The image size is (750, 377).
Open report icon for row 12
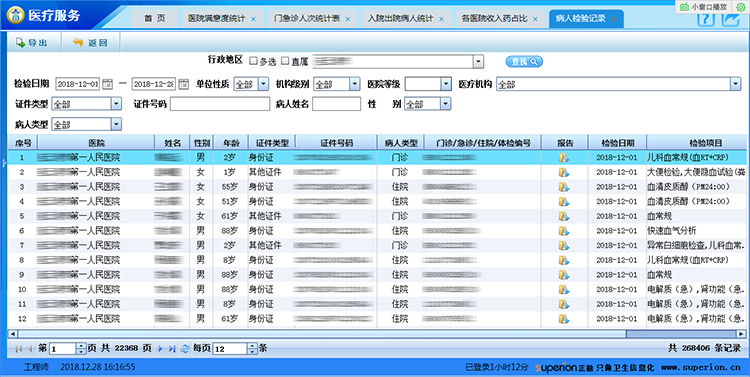coord(564,319)
